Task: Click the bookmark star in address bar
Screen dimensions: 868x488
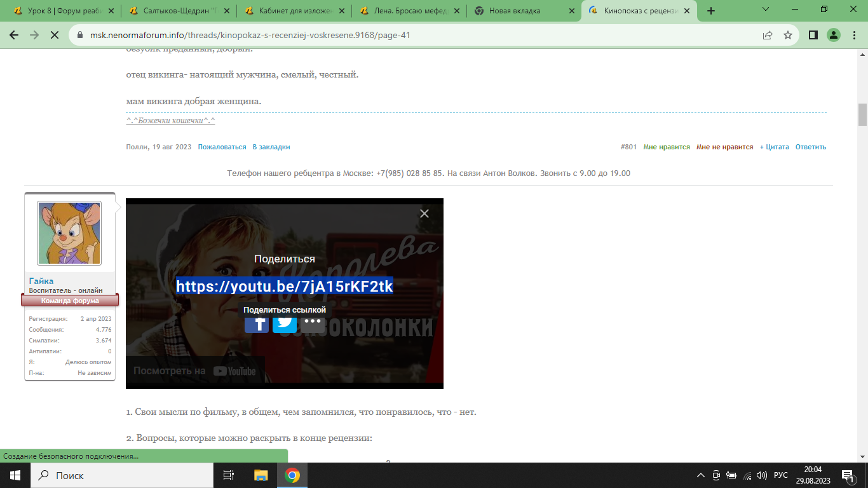Action: (788, 35)
